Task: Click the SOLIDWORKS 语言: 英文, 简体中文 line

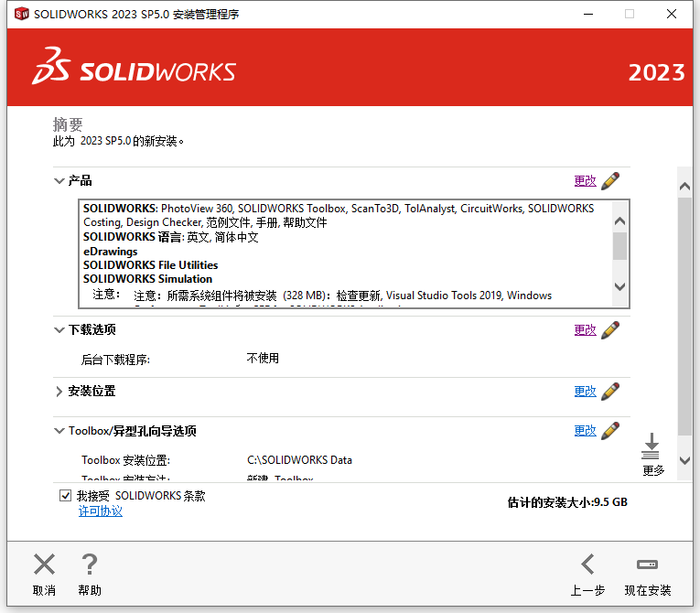Action: [x=171, y=237]
